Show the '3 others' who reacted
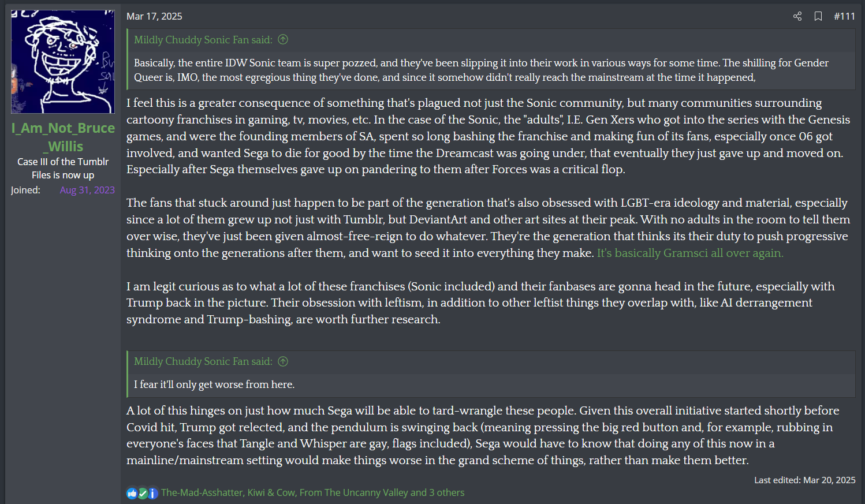865x504 pixels. [446, 492]
